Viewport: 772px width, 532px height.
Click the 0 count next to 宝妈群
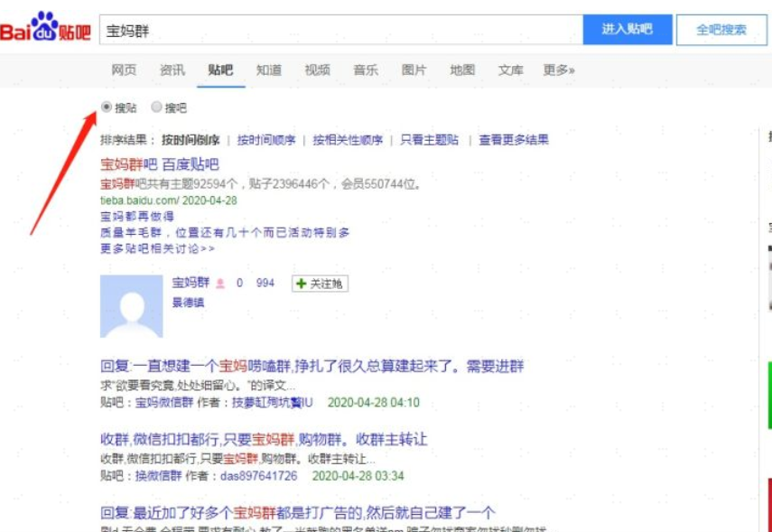coord(239,283)
